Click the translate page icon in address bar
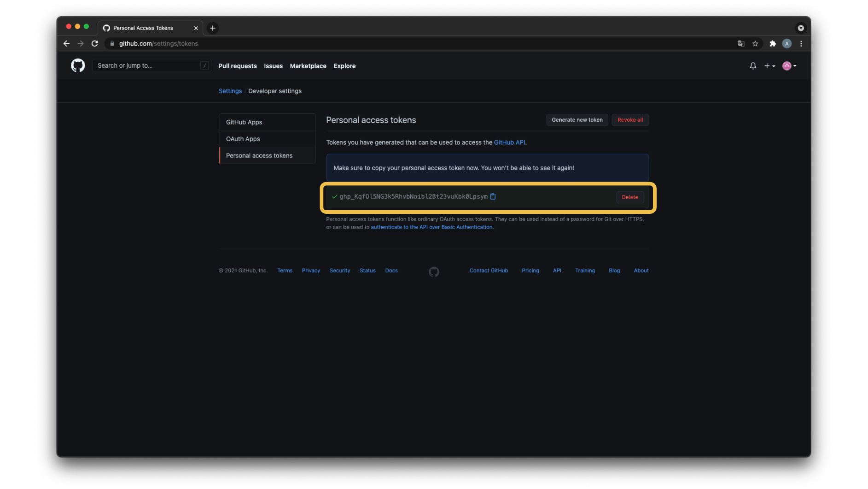The width and height of the screenshot is (868, 489). pos(741,43)
